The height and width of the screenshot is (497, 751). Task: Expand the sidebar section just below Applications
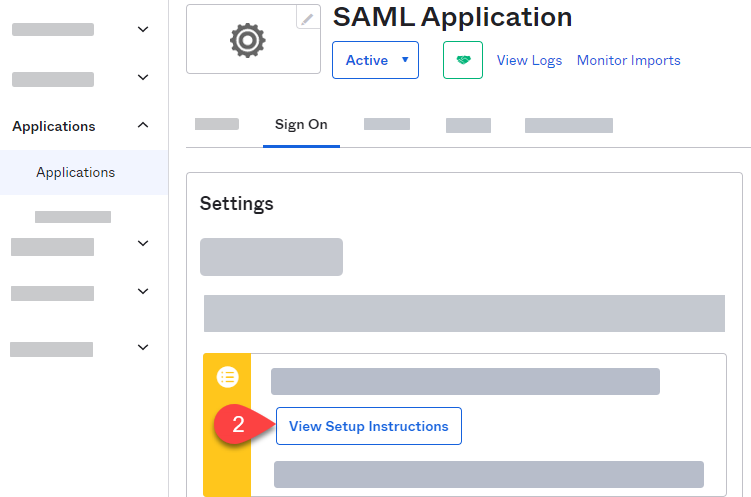[143, 243]
